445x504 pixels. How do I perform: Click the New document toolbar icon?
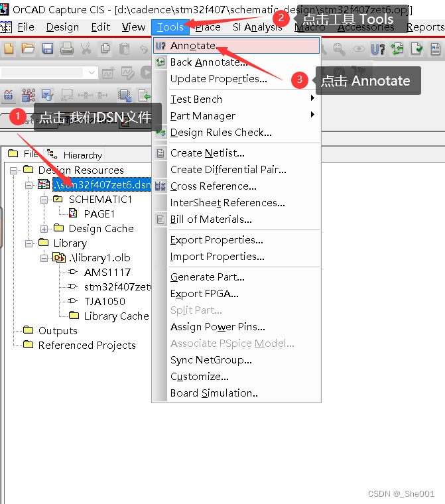pyautogui.click(x=9, y=49)
